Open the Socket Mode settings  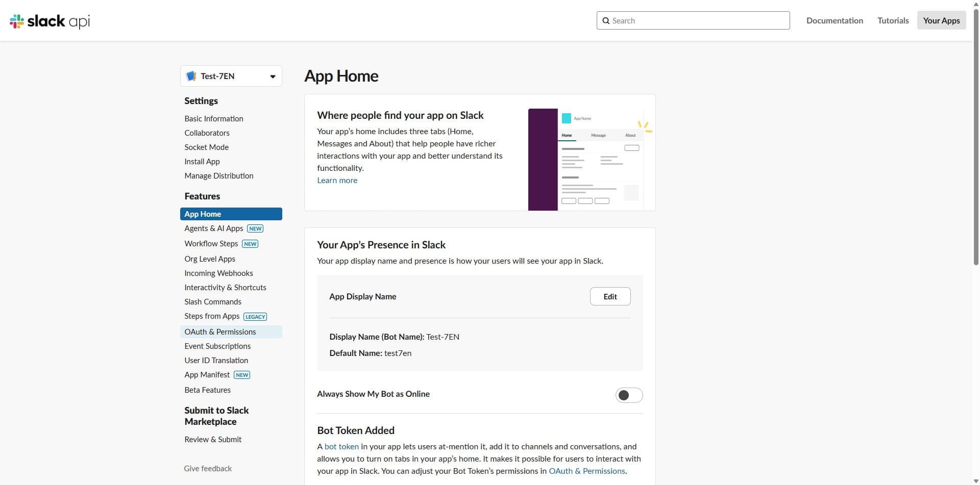[206, 147]
